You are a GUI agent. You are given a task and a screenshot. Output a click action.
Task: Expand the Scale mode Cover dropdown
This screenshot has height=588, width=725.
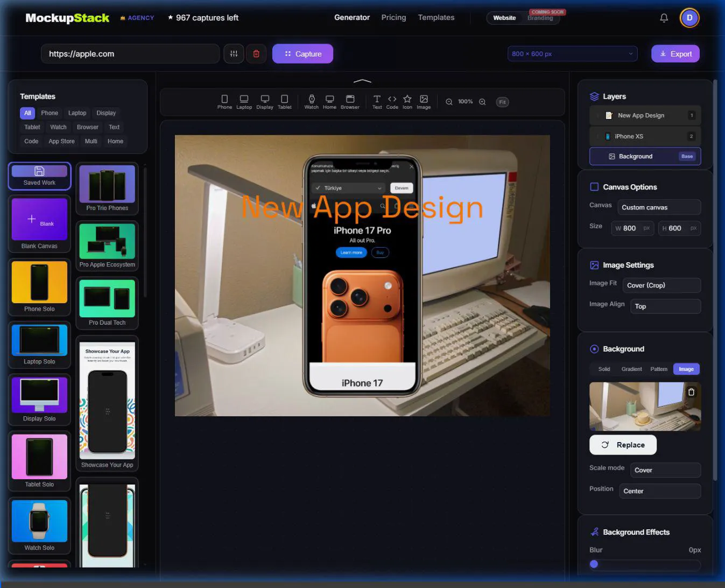665,470
